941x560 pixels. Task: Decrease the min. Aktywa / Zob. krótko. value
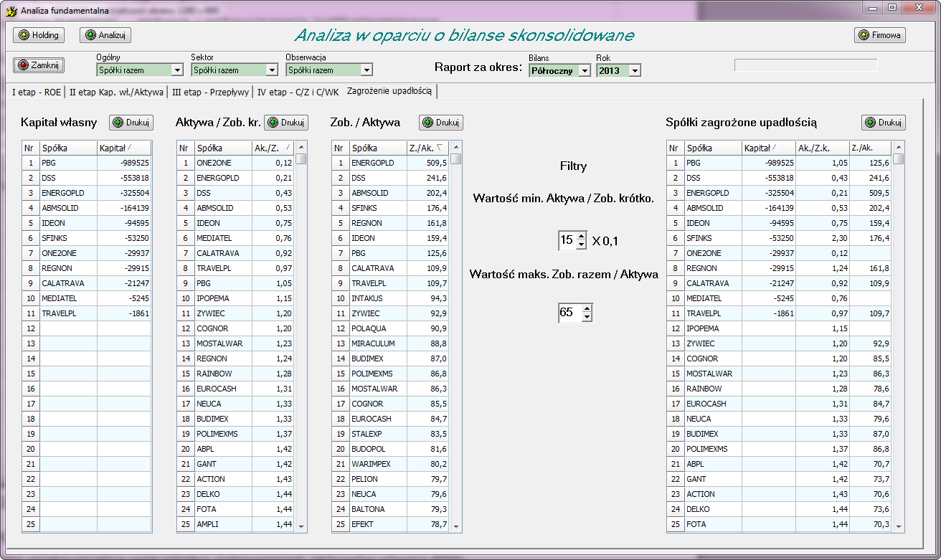(x=582, y=245)
